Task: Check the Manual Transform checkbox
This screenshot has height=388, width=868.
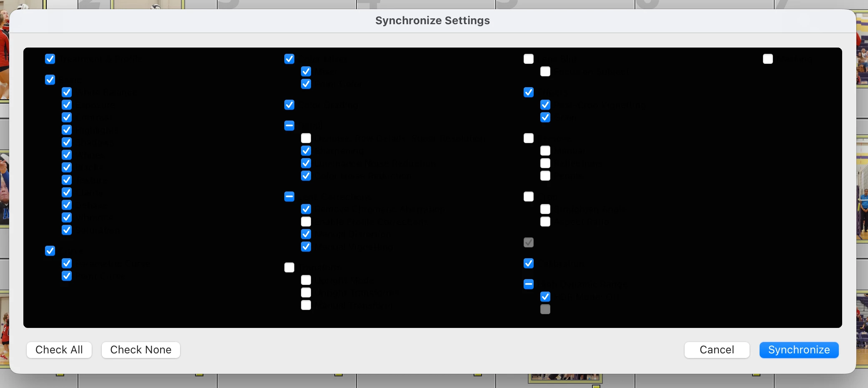Action: pyautogui.click(x=306, y=305)
